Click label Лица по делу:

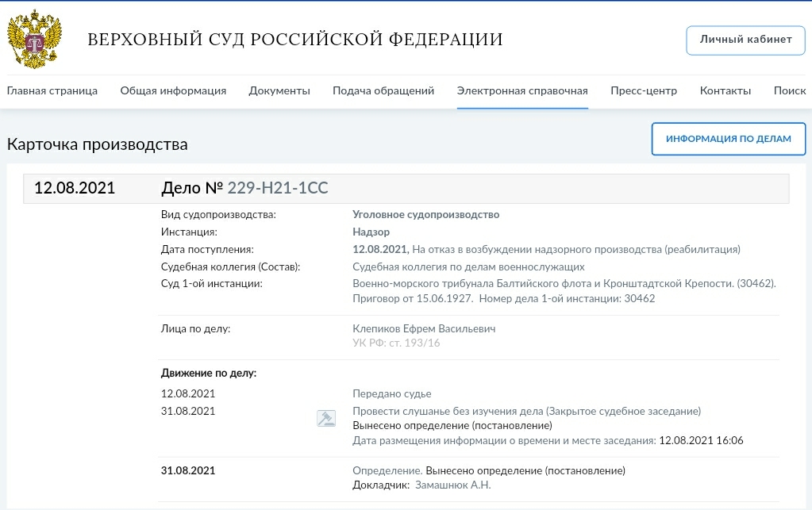pos(196,328)
